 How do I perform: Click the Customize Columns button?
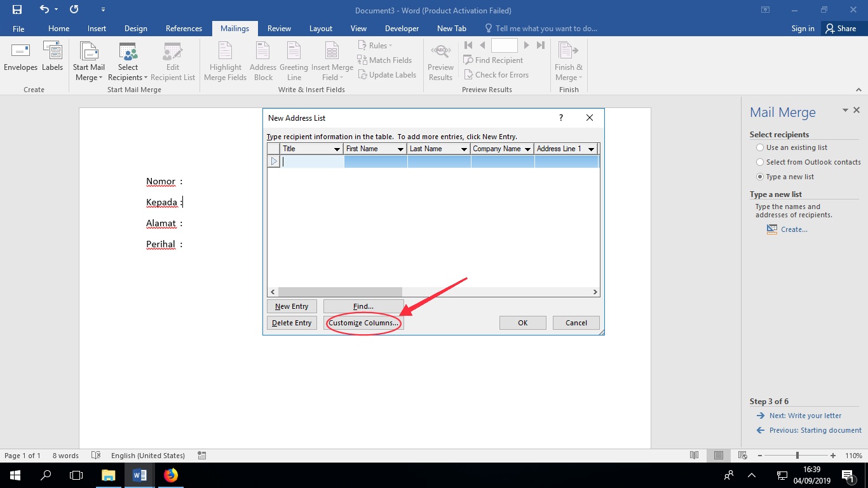pos(363,323)
